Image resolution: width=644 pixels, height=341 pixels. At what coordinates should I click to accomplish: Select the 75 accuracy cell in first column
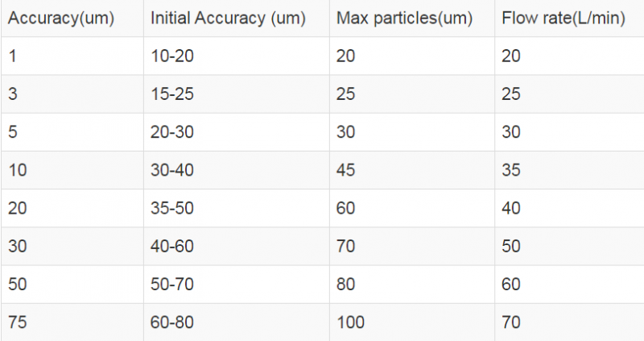tap(17, 322)
